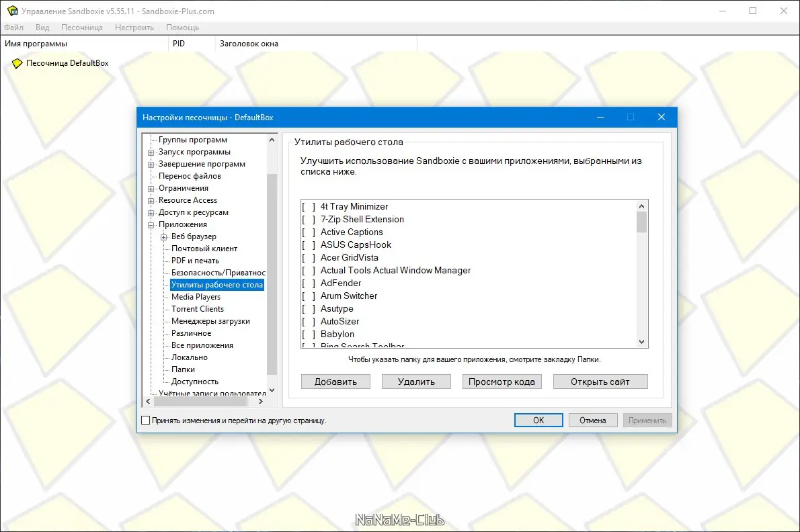Select Torrent Clients tree item
800x532 pixels.
(x=198, y=309)
